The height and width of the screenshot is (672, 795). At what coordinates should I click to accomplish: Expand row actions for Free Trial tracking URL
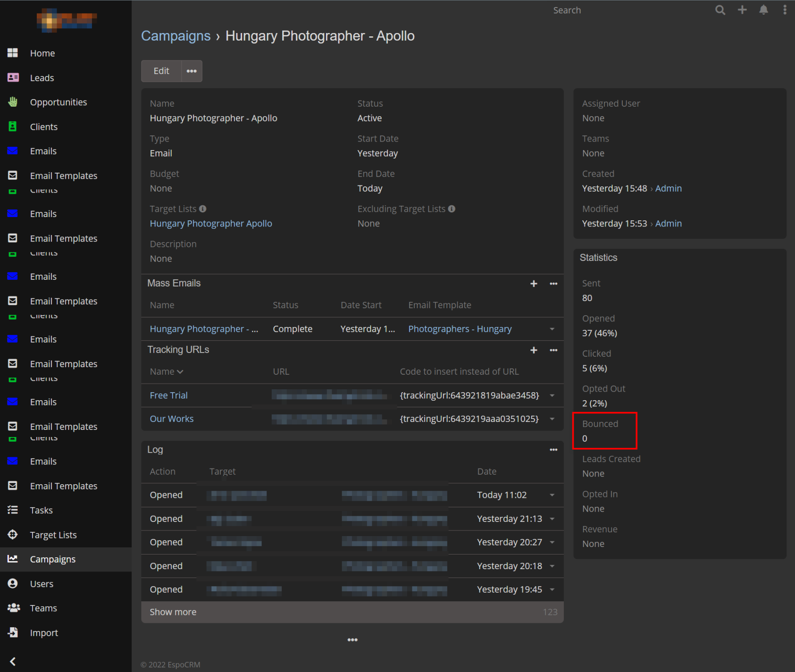552,395
